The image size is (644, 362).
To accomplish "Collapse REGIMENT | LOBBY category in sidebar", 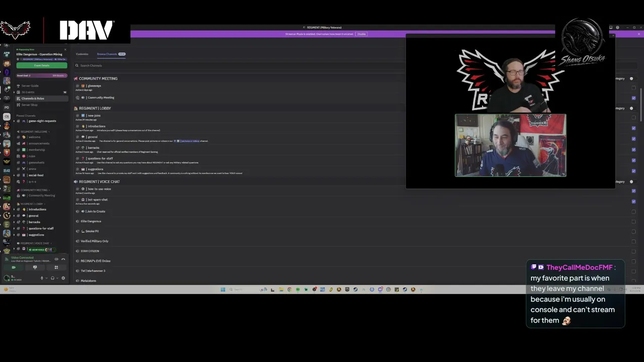I will (x=31, y=204).
